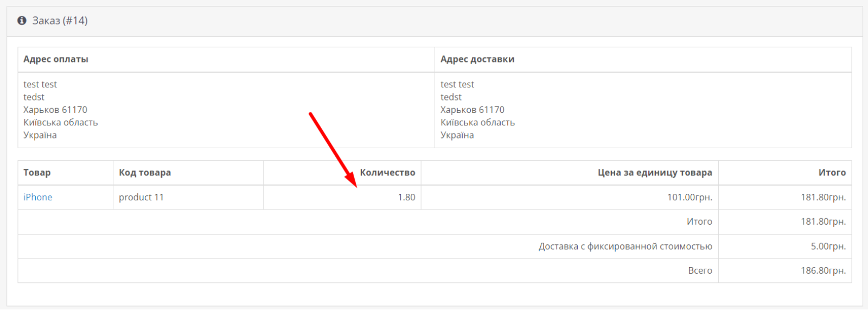Image resolution: width=868 pixels, height=310 pixels.
Task: Select the quantity value 1.80
Action: (x=406, y=197)
